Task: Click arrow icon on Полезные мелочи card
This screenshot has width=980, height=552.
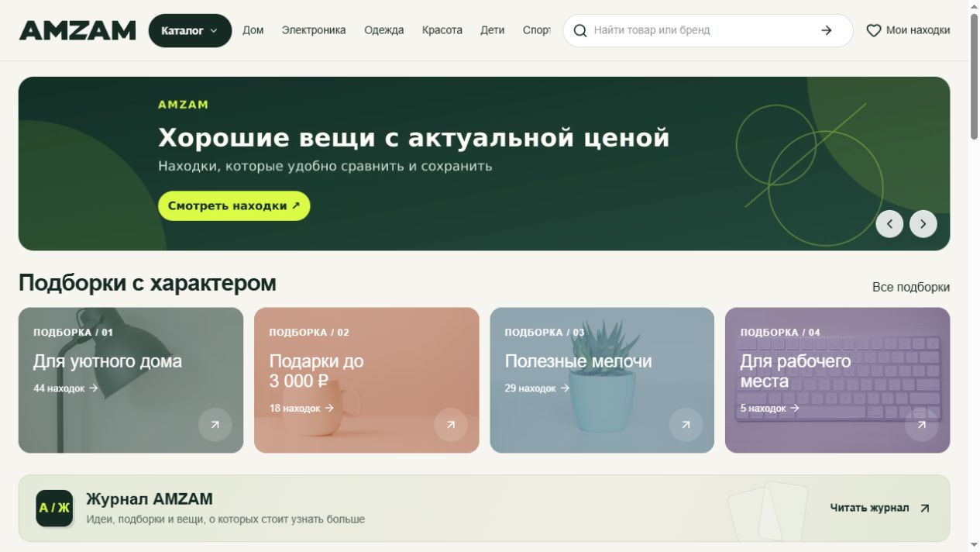Action: click(686, 425)
